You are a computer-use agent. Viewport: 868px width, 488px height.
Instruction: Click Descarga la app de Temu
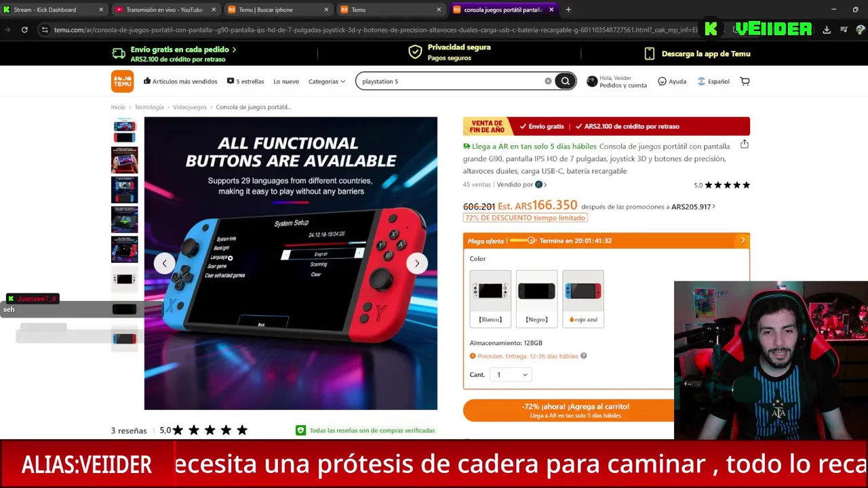[x=697, y=54]
